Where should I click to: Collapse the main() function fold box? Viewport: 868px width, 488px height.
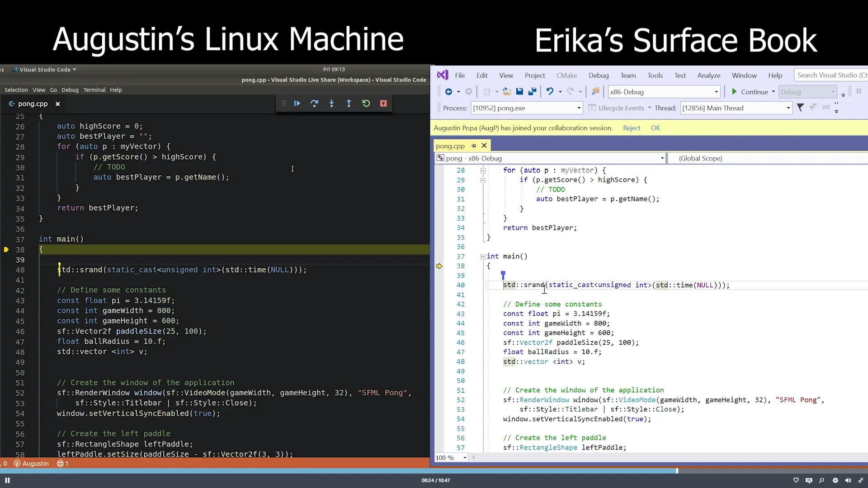point(482,257)
